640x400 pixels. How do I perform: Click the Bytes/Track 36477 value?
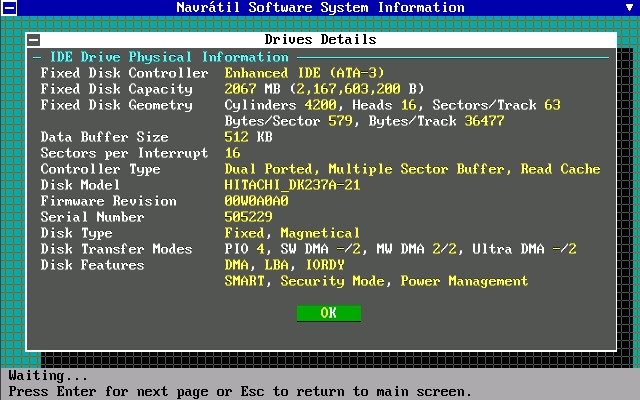436,121
